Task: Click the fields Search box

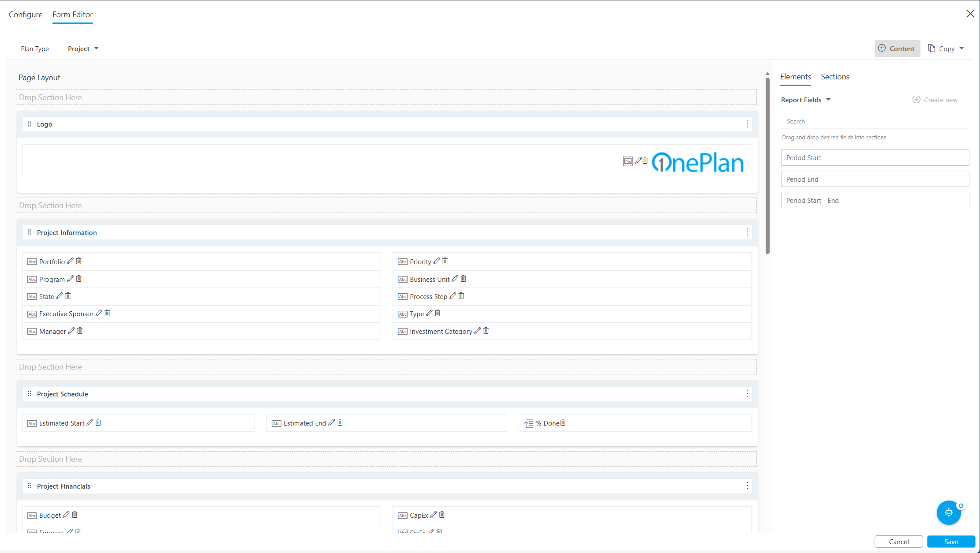Action: (875, 121)
